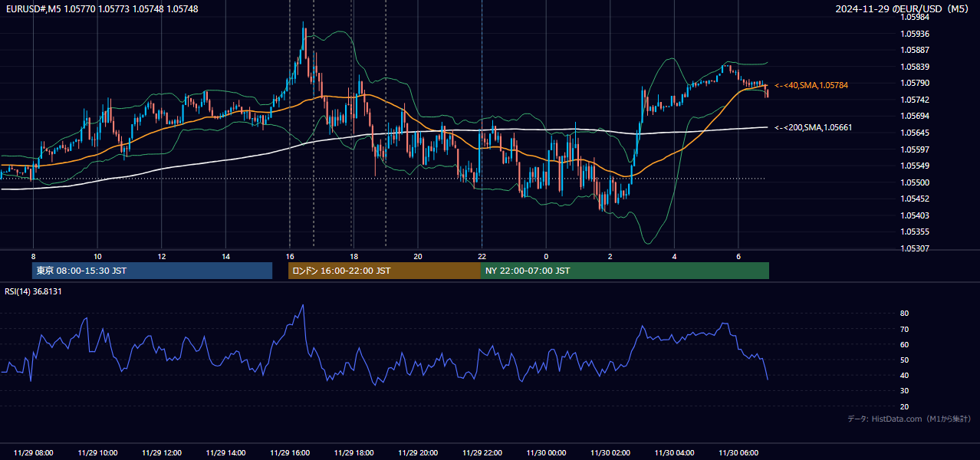Click the bottom date label 11/29 10:00
The height and width of the screenshot is (460, 980).
97,453
